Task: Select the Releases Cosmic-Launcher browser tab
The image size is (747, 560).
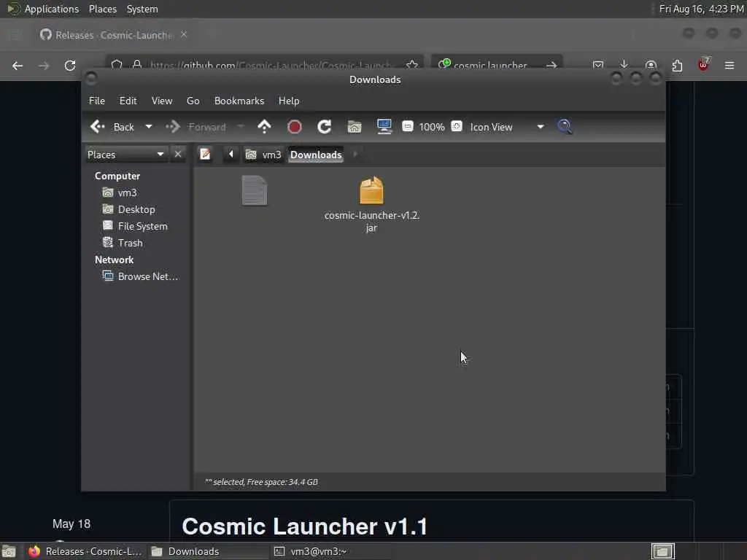Action: (113, 35)
